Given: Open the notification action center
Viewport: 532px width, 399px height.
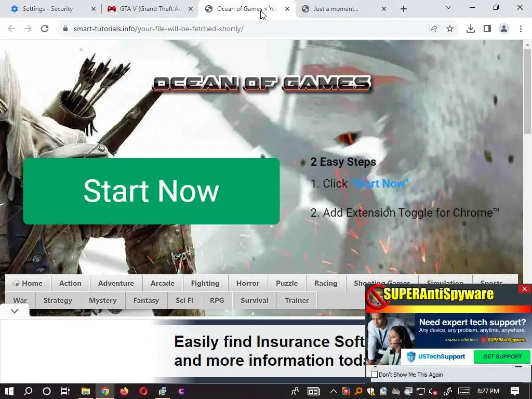Looking at the screenshot, I should 515,391.
